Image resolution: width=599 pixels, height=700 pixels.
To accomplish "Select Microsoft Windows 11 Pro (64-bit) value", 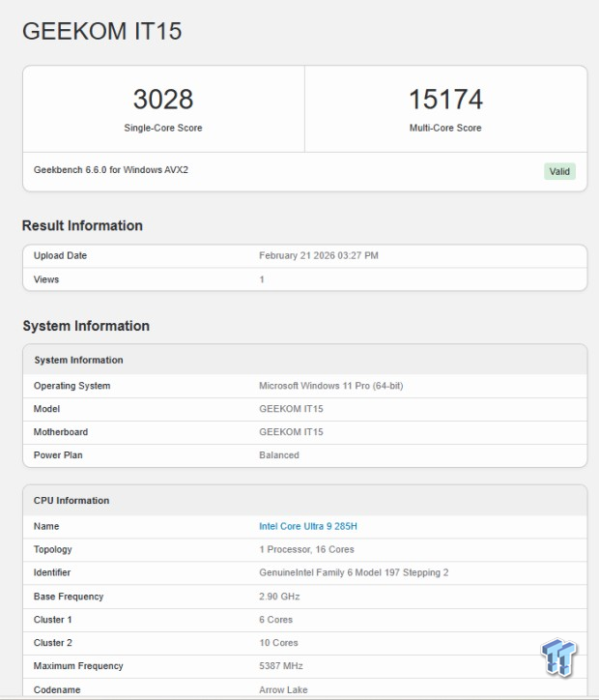I will pos(331,386).
